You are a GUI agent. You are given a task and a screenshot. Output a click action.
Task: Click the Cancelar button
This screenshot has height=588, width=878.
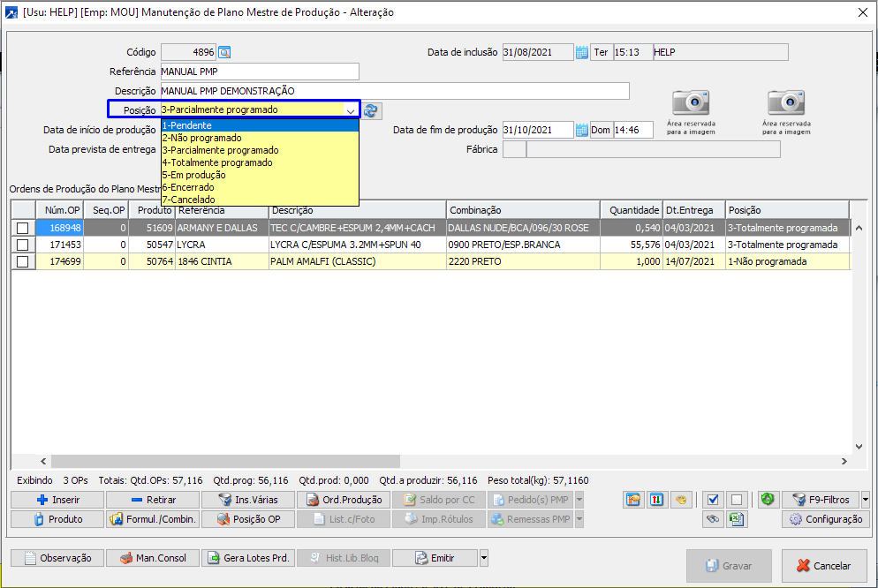pyautogui.click(x=824, y=566)
